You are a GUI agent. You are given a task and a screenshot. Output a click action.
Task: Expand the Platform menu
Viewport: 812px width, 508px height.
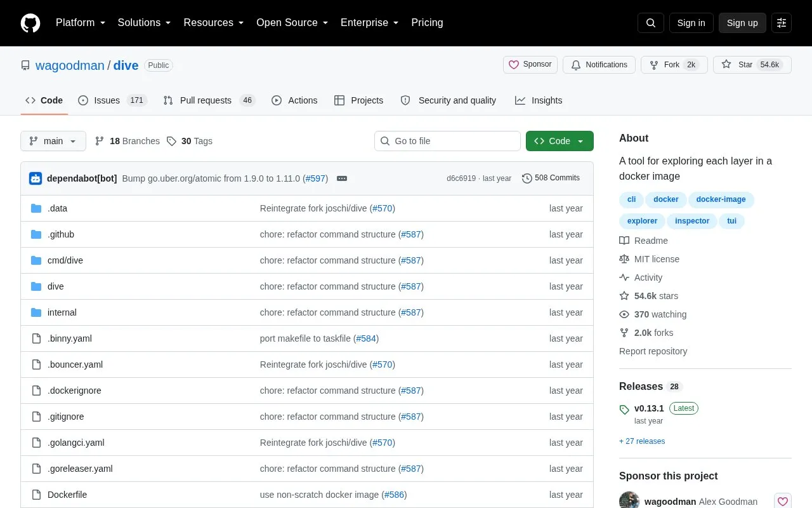point(81,23)
